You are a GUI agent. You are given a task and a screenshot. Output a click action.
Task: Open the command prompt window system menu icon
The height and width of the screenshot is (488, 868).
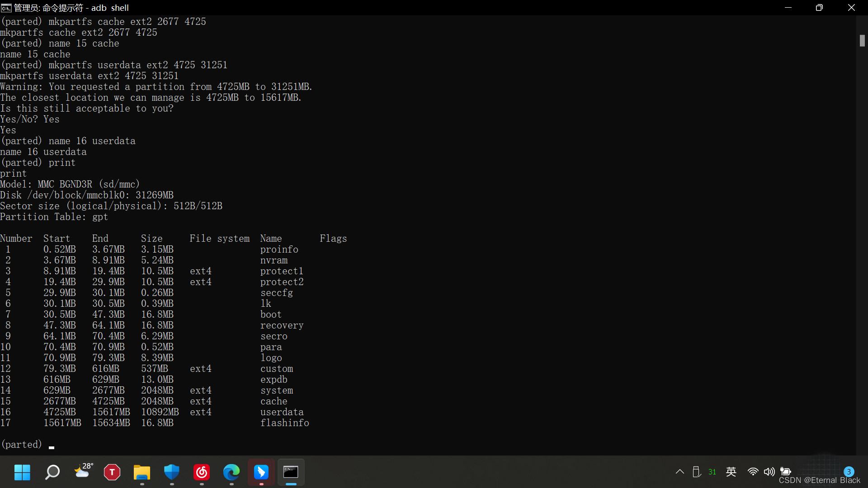point(6,8)
